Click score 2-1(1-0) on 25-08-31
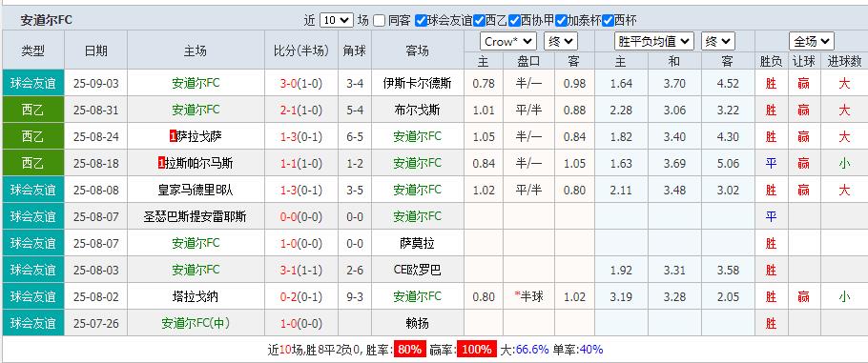This screenshot has width=868, height=363. click(301, 111)
